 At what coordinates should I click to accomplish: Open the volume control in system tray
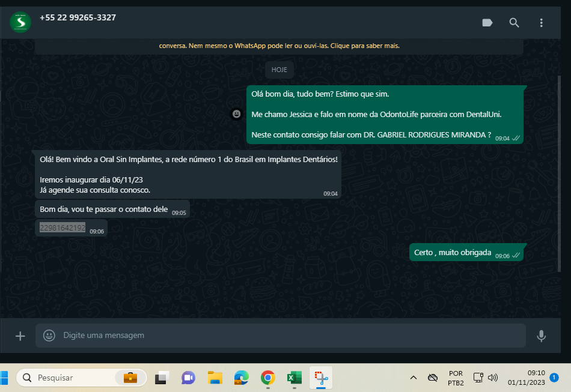(x=493, y=378)
